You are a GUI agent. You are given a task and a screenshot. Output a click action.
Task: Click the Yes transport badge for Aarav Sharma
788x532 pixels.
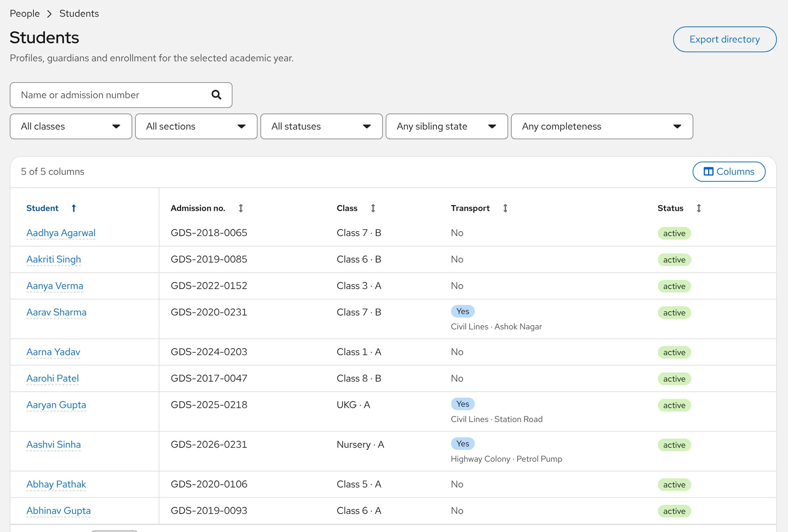click(x=463, y=311)
